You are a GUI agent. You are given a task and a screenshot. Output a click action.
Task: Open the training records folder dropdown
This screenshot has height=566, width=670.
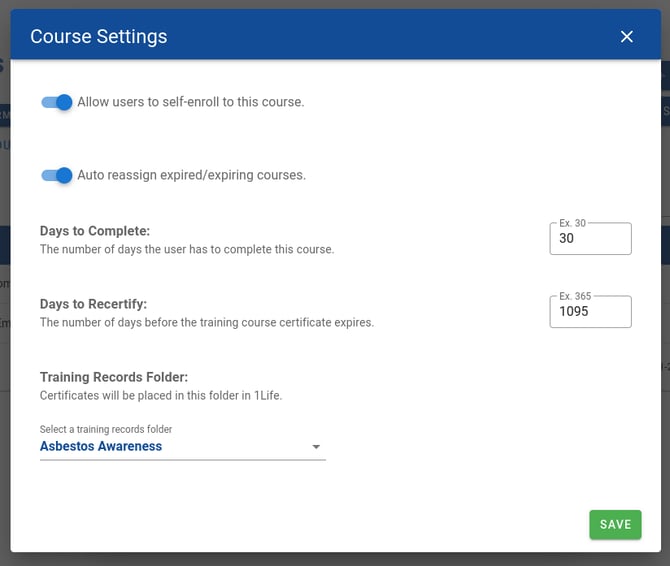182,447
